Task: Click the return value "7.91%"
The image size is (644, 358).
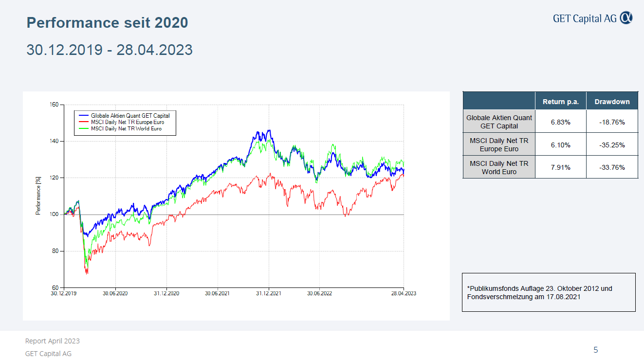Action: 561,167
